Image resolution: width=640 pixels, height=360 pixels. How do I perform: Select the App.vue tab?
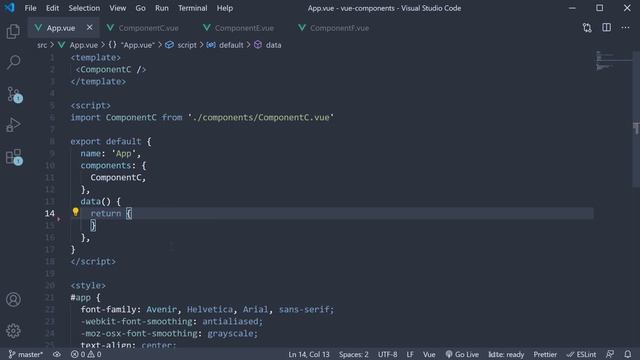[x=60, y=28]
